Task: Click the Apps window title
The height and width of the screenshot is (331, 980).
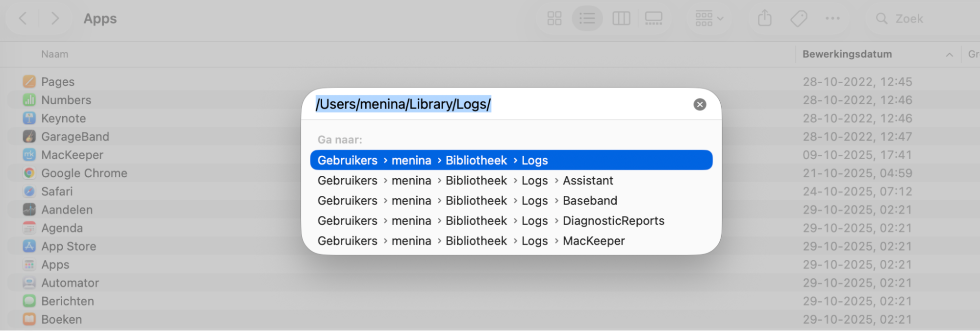Action: tap(100, 19)
